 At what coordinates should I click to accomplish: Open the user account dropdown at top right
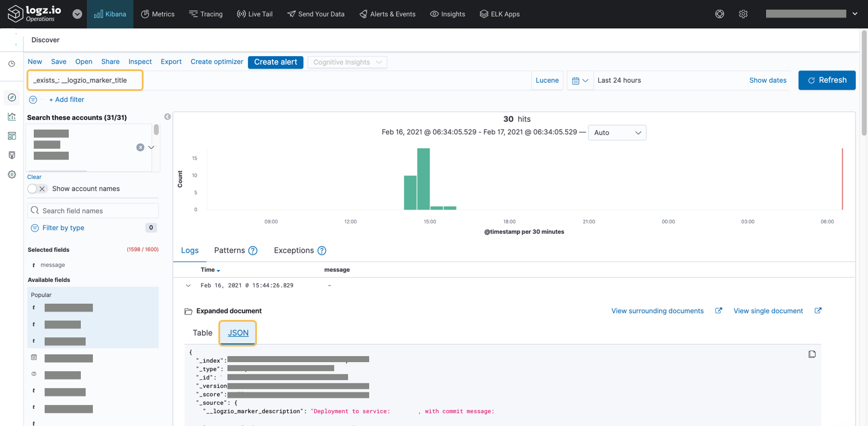(x=855, y=13)
